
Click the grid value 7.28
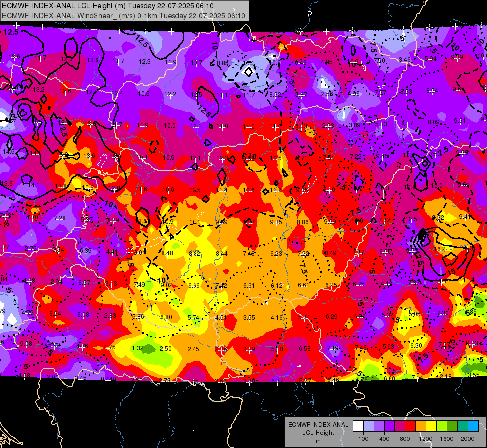[x=60, y=218]
